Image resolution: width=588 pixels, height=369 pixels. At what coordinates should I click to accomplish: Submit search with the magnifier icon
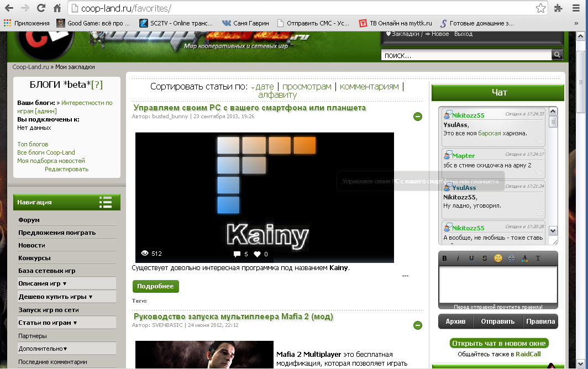click(x=557, y=55)
